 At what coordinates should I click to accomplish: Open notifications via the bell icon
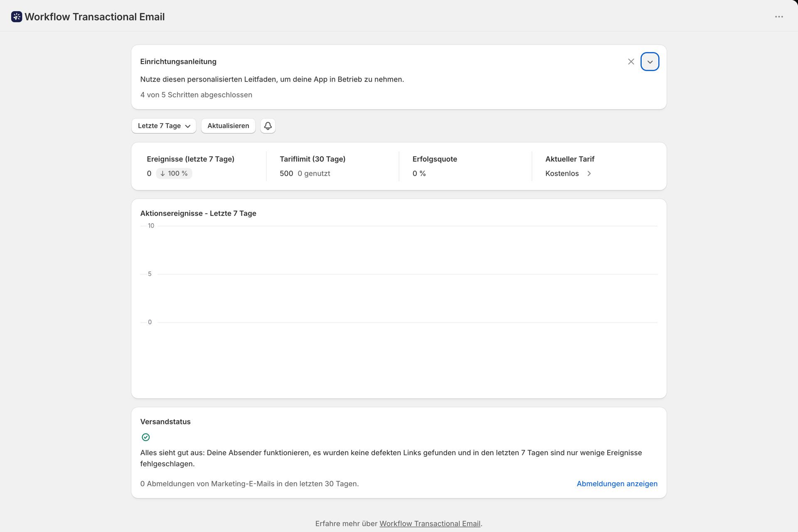[268, 126]
